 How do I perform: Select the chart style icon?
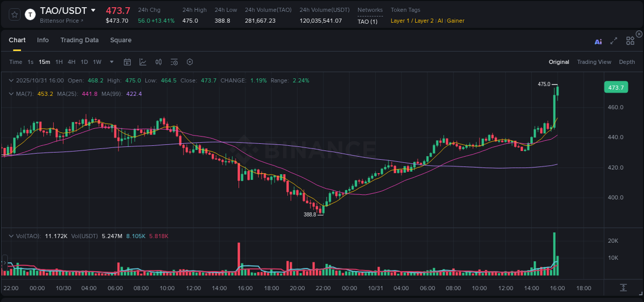[143, 62]
